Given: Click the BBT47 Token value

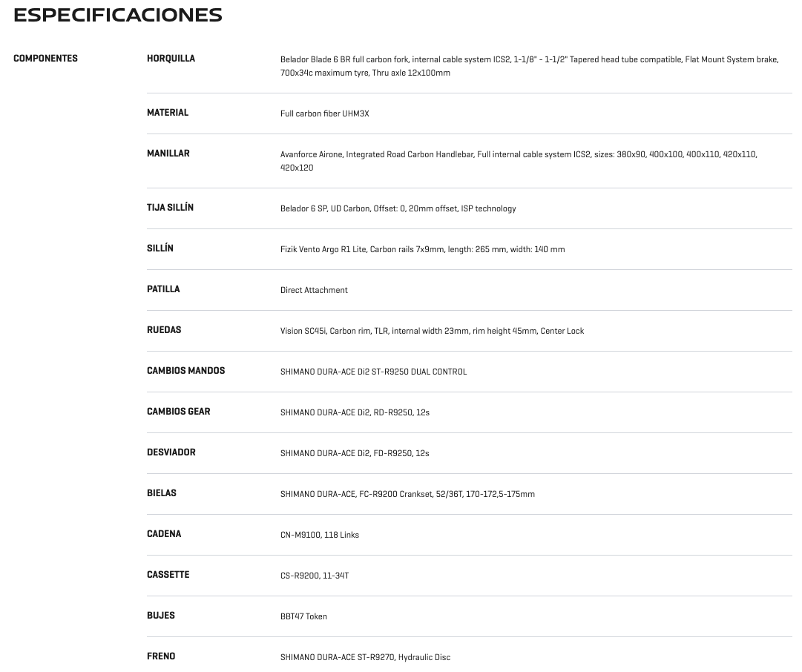Looking at the screenshot, I should click(304, 617).
